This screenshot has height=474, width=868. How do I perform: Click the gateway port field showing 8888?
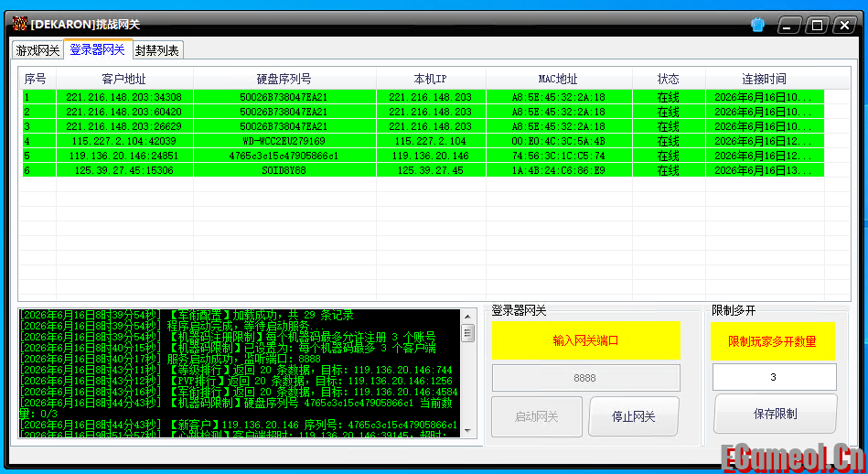(x=585, y=378)
